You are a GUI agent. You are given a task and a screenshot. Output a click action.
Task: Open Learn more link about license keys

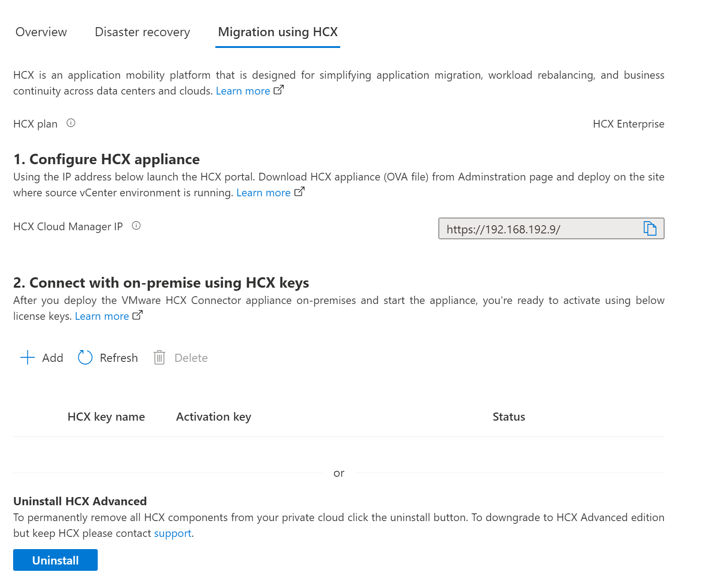pyautogui.click(x=102, y=316)
